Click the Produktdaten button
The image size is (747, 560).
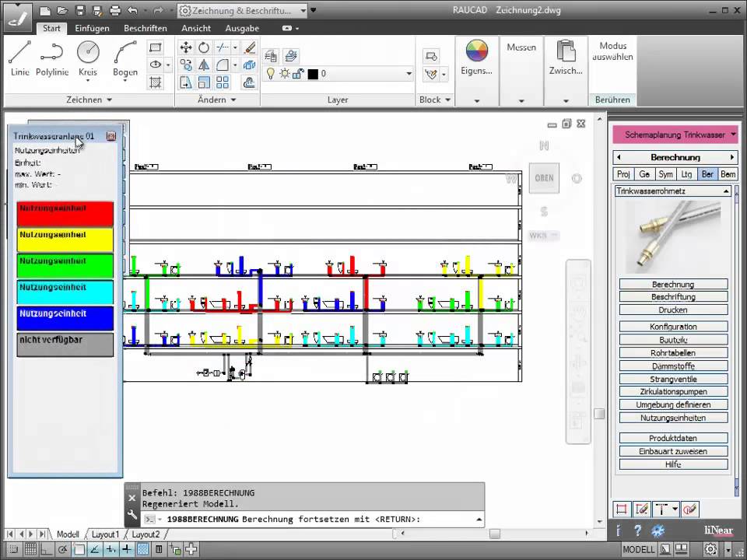pyautogui.click(x=673, y=438)
